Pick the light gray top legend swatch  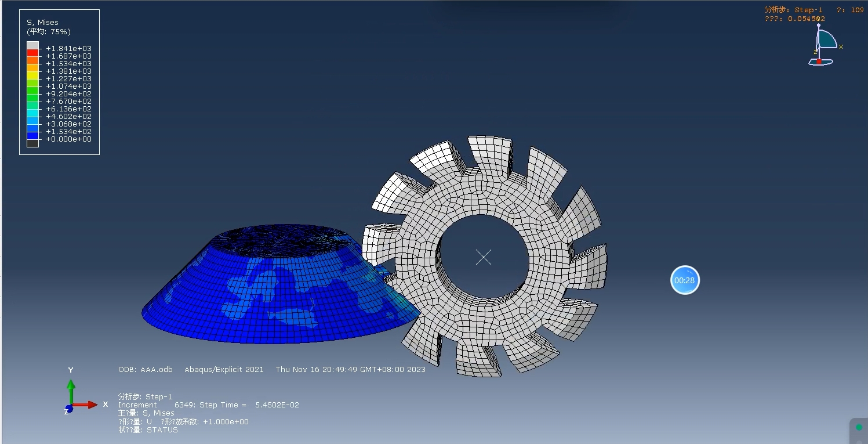[32, 45]
